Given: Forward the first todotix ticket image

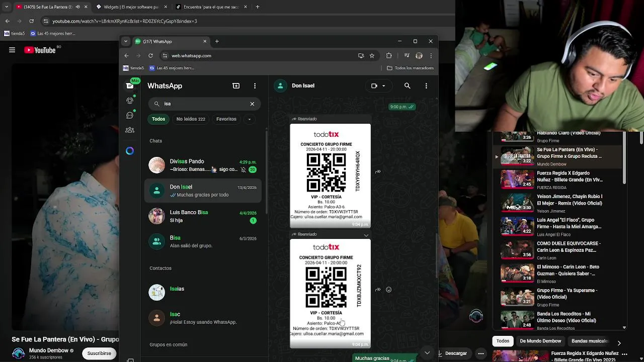Looking at the screenshot, I should (378, 172).
